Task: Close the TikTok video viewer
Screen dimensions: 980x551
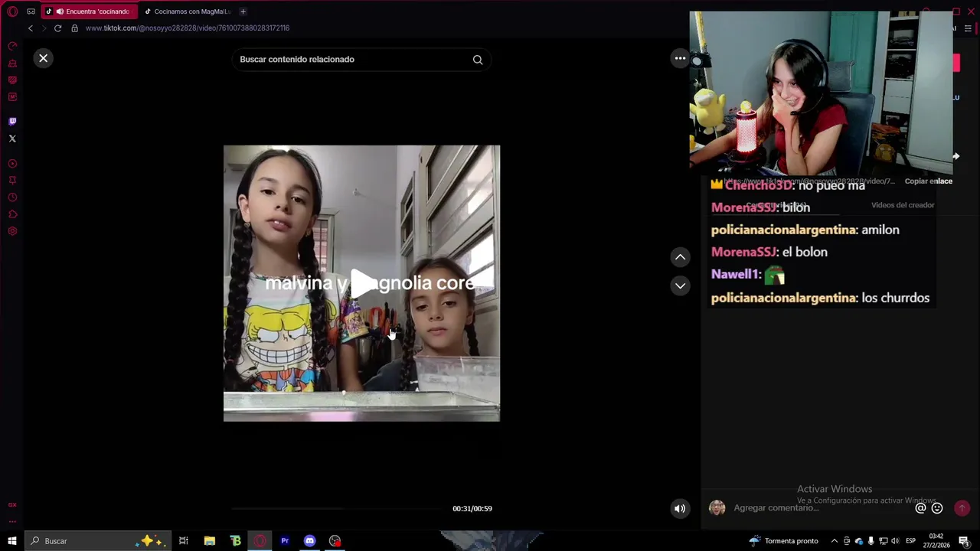Action: (44, 58)
